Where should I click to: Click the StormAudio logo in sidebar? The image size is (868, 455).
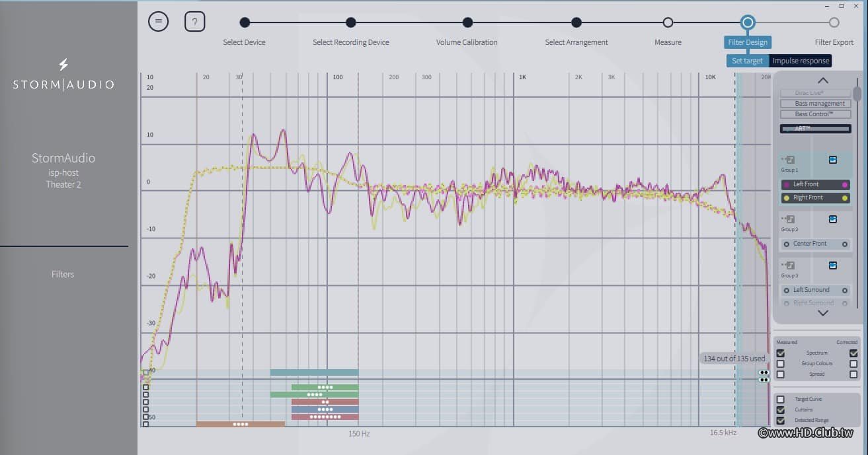click(x=63, y=74)
